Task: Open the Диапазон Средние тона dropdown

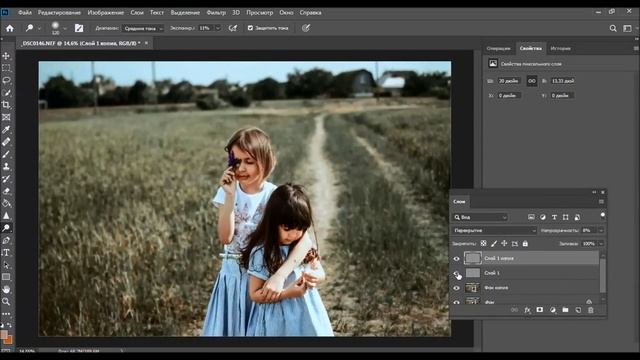Action: (x=143, y=28)
